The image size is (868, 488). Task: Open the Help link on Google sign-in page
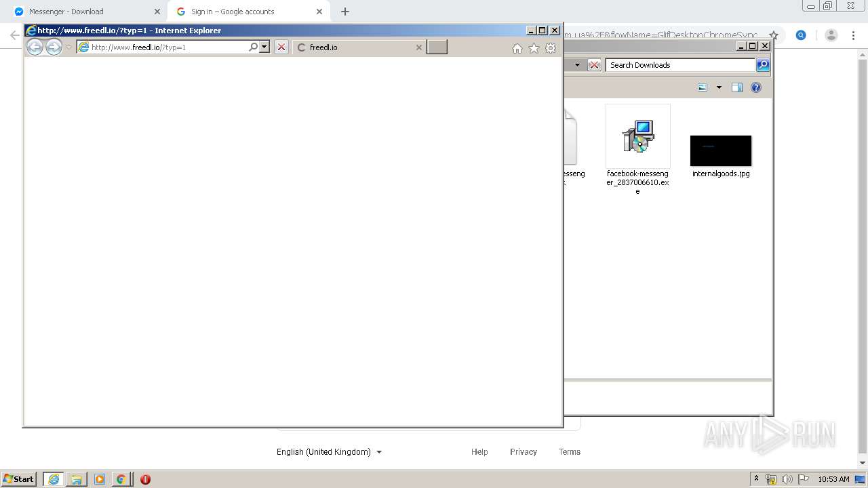coord(479,452)
